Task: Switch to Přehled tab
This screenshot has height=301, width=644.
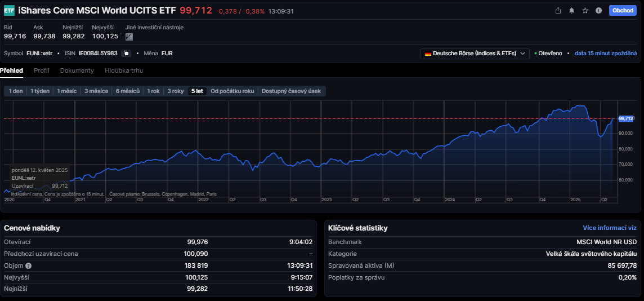Action: [11, 70]
